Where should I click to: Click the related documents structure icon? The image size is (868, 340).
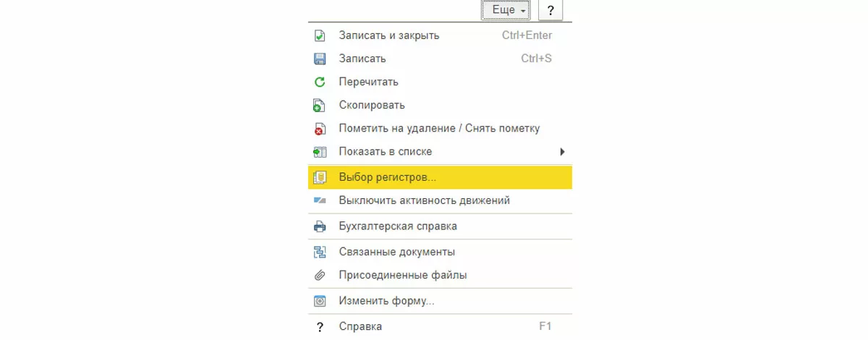tap(320, 252)
